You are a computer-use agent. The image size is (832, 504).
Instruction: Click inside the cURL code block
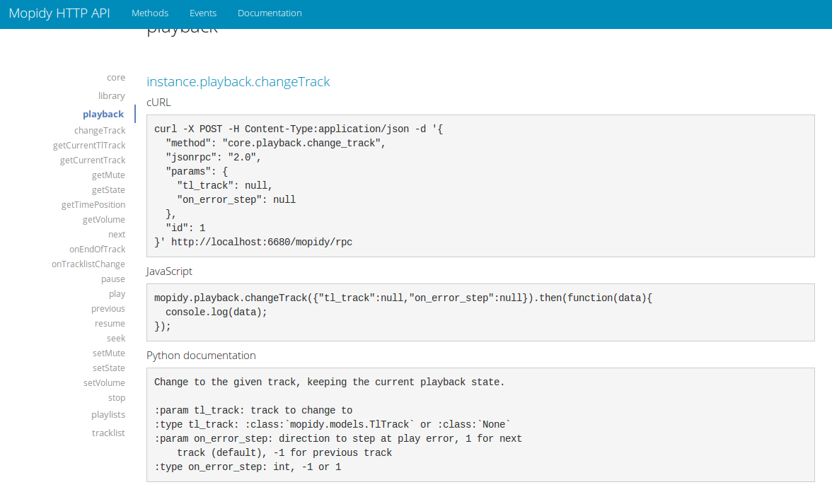coord(480,186)
